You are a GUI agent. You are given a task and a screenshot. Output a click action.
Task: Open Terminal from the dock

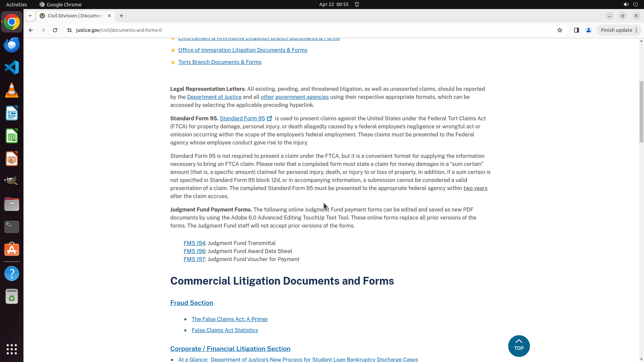pos(12,227)
